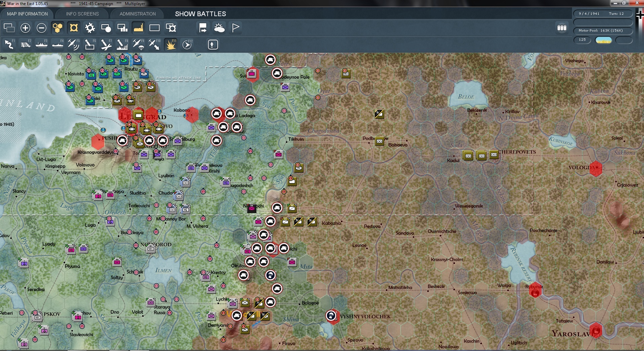
Task: Select the battle marker at Vyshny Volochek
Action: [x=331, y=316]
